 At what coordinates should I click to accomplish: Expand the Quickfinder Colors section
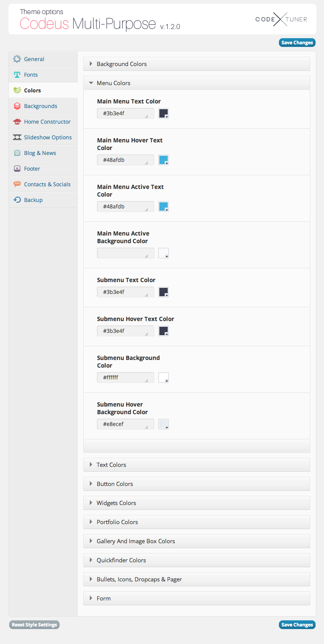click(196, 560)
